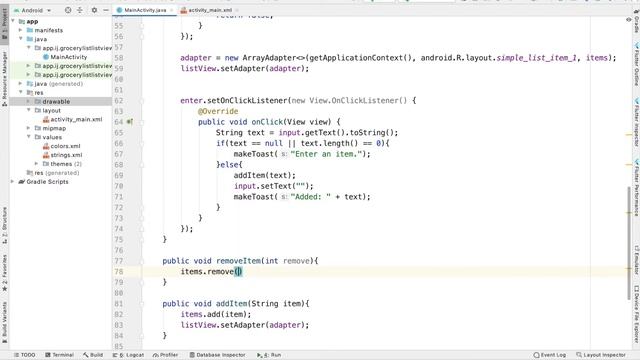Open the Gradle tool window
This screenshot has height=360, width=640.
(x=636, y=21)
